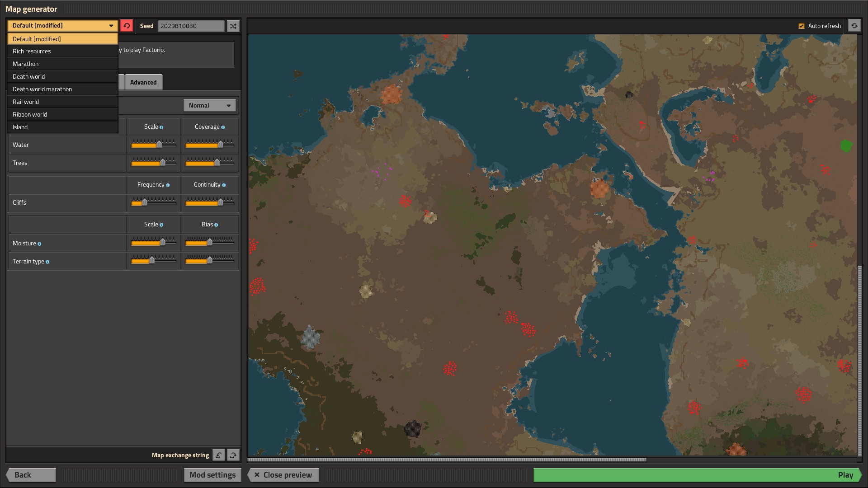
Task: Click the vertical scrollbar beside the map preview
Action: tap(860, 361)
